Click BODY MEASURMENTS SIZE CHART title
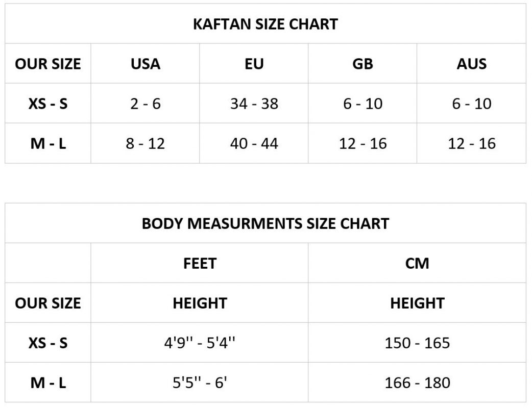 [x=265, y=223]
